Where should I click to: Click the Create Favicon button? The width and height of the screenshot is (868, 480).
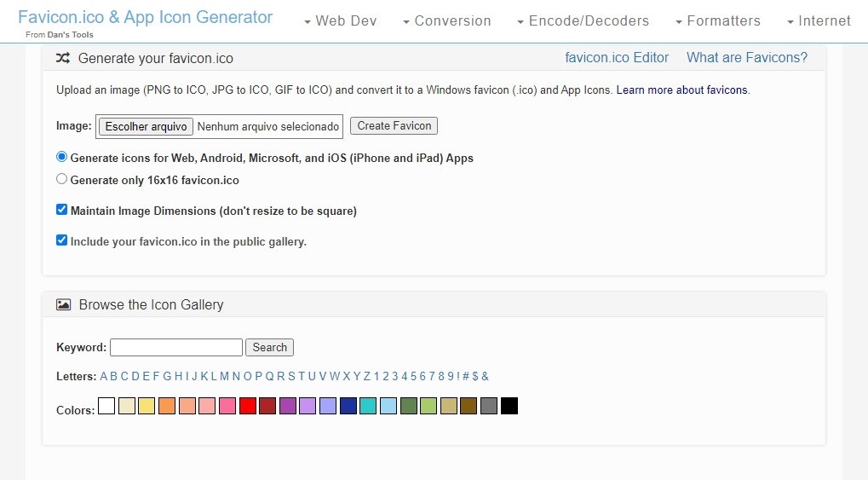394,126
